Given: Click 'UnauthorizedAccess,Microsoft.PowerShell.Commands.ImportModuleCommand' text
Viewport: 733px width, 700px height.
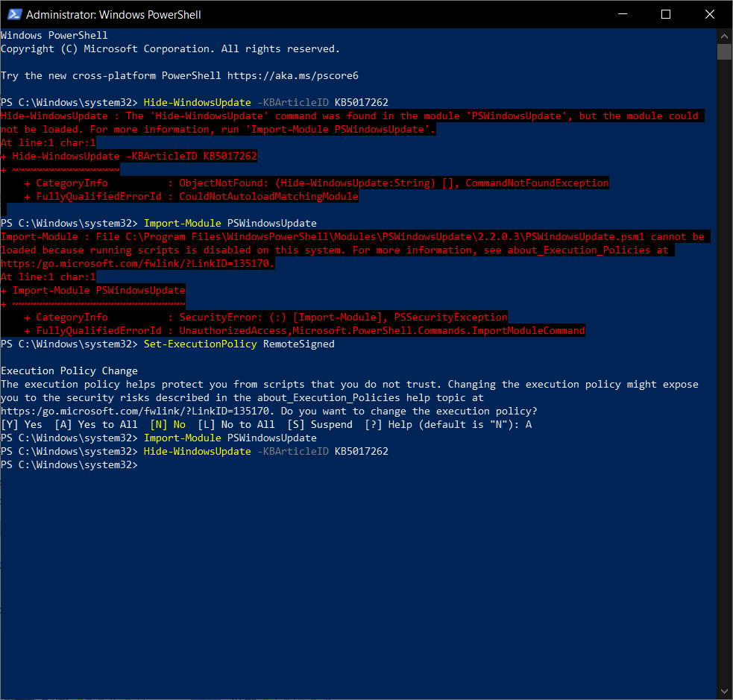Looking at the screenshot, I should [382, 331].
